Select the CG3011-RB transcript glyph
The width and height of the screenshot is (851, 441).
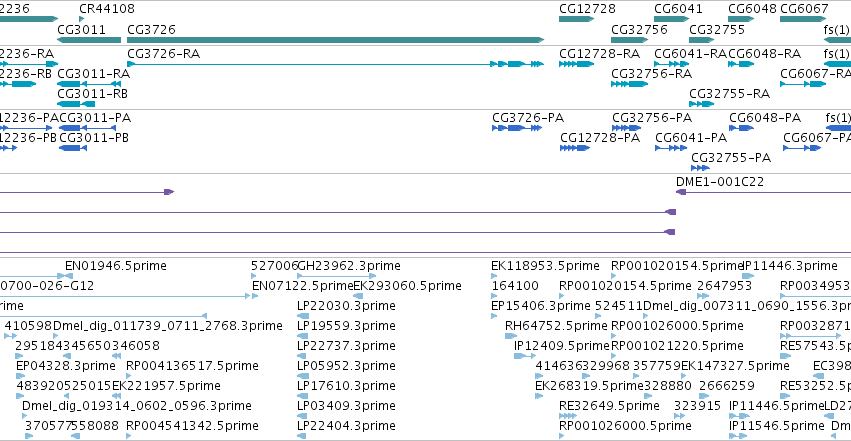coord(76,104)
